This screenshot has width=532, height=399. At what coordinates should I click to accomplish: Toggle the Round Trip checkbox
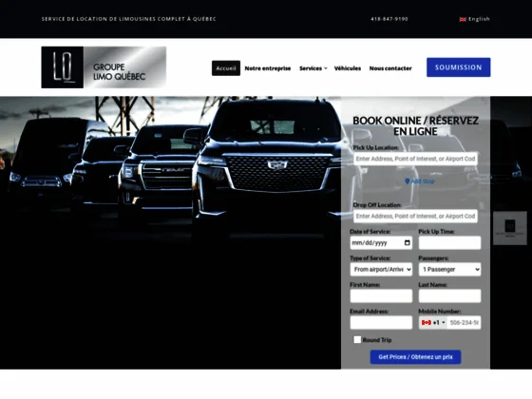pyautogui.click(x=357, y=340)
